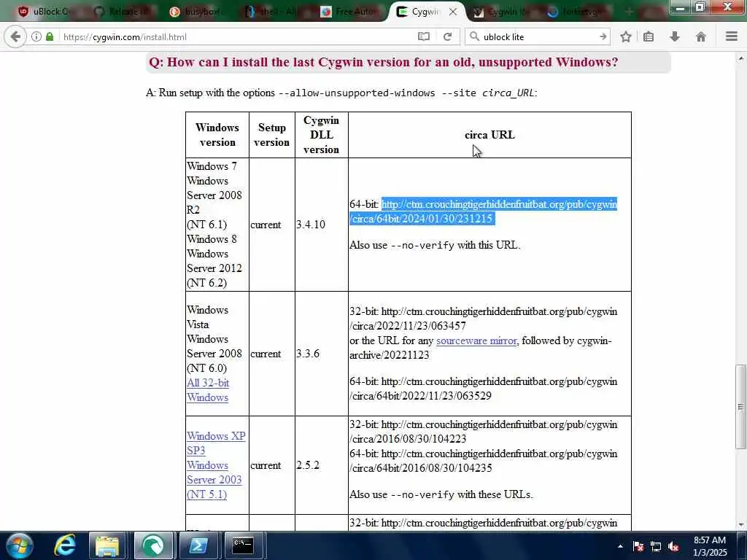
Task: Click the Windows Vista cell text
Action: [207, 317]
